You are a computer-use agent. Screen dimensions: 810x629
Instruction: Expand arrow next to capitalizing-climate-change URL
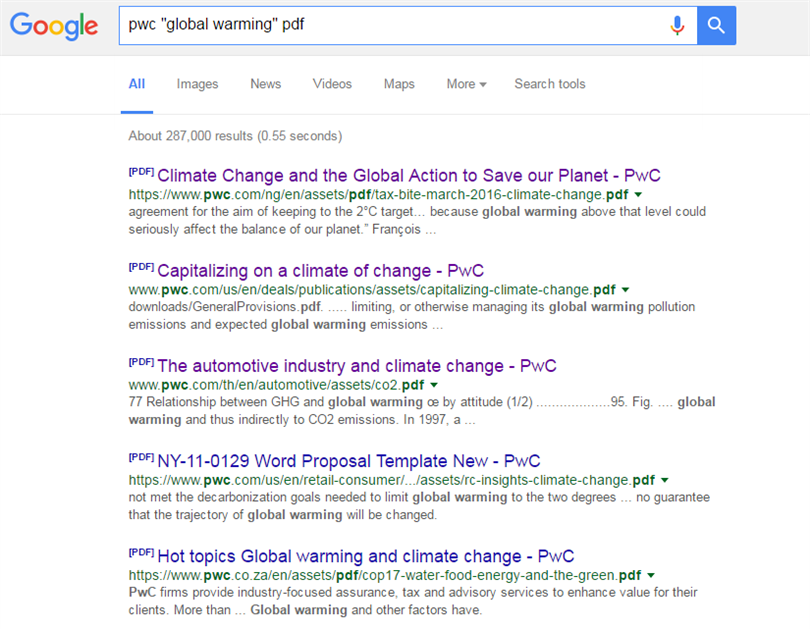(625, 290)
